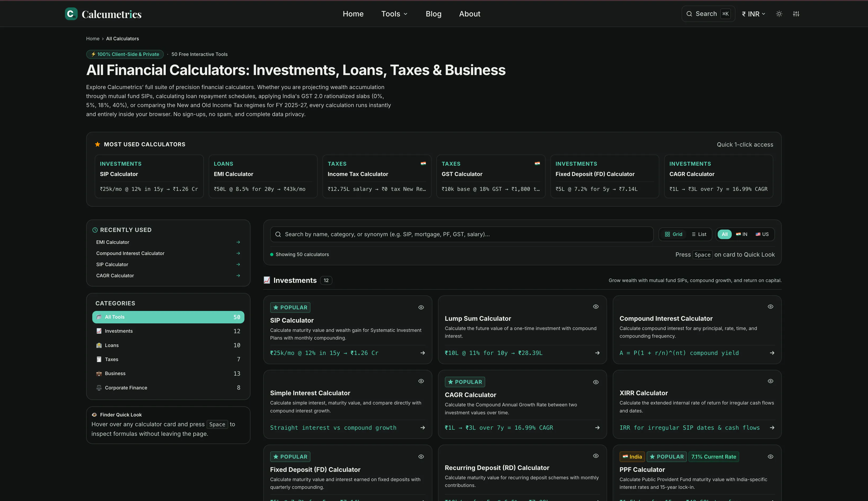
Task: Click the POPULAR badge on CAGR card
Action: pos(465,382)
